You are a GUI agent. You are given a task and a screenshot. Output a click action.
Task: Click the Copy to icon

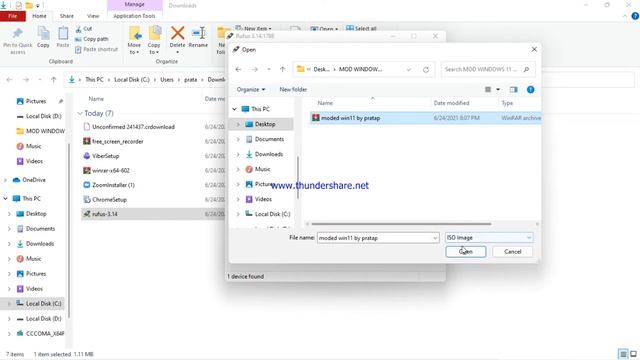(x=154, y=33)
